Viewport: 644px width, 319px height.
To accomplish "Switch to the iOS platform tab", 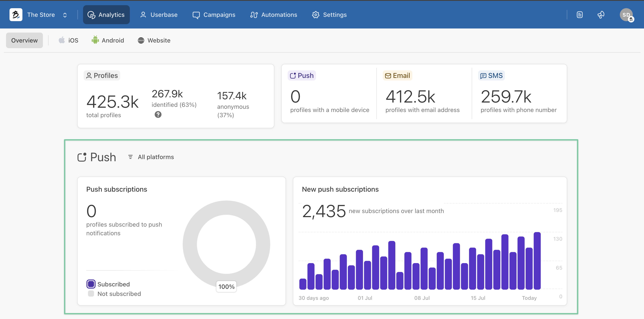I will click(x=68, y=40).
